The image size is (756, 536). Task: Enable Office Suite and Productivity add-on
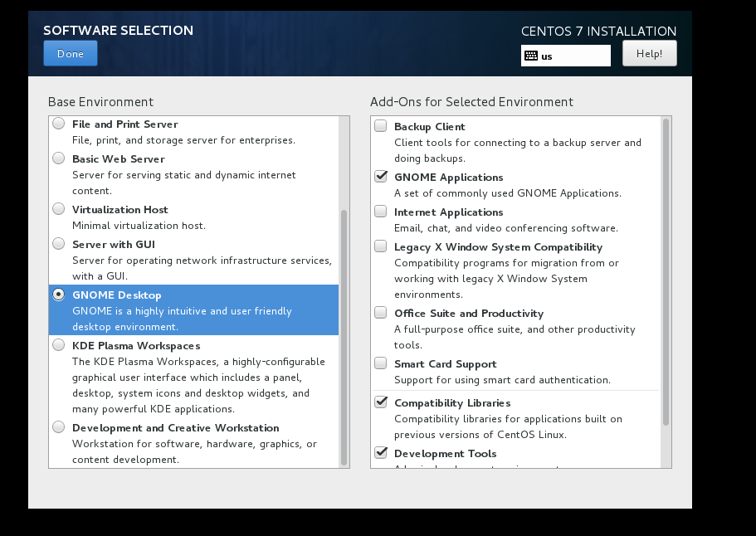click(x=381, y=313)
